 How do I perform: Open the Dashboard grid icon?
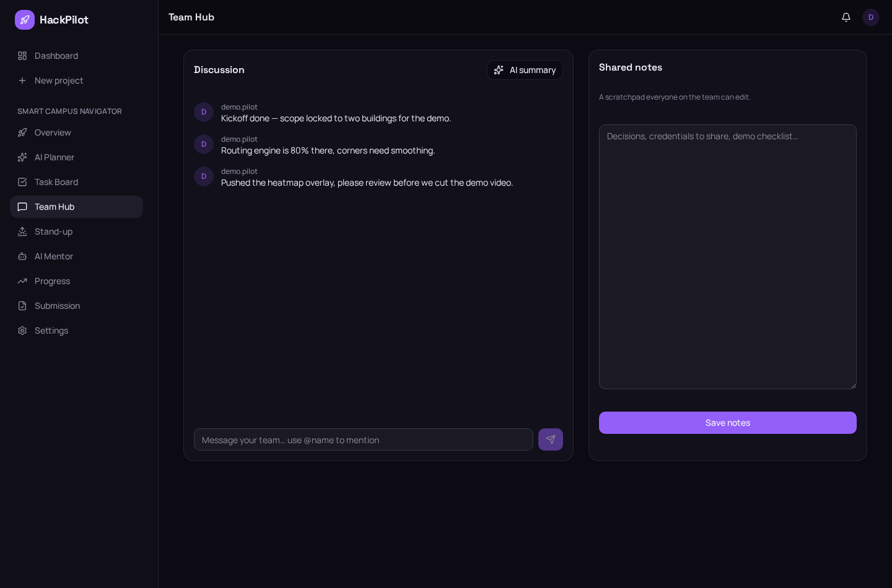pos(22,56)
